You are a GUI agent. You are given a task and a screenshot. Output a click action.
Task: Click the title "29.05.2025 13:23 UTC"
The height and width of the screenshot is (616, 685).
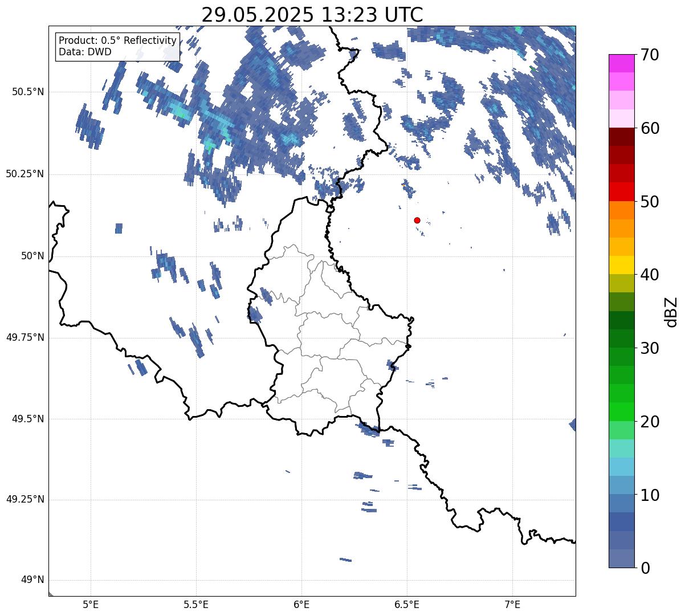[312, 14]
